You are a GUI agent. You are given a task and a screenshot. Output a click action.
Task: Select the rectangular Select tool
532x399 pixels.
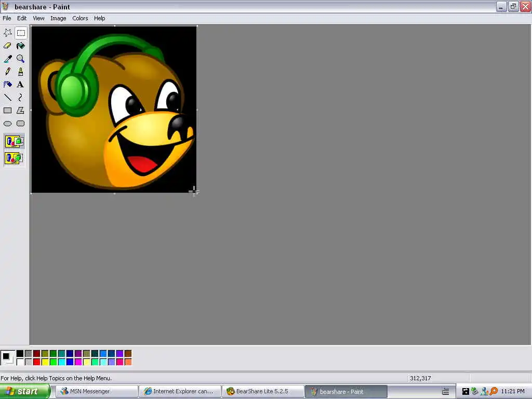click(21, 33)
